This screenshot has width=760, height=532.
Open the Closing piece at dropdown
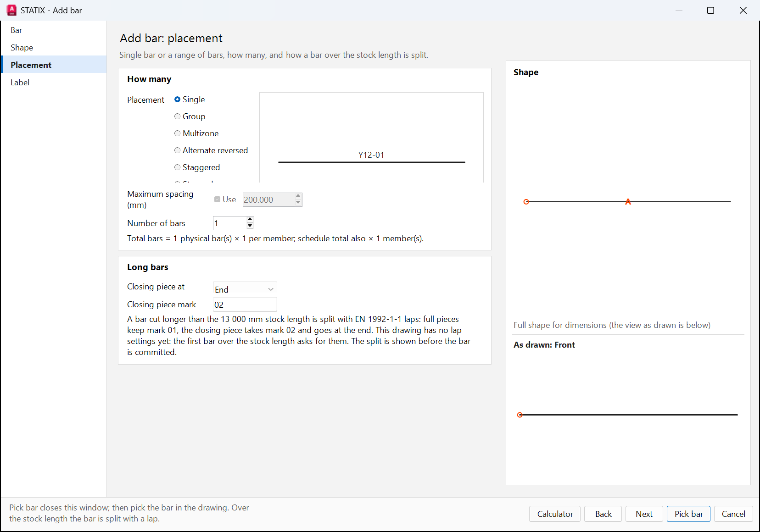245,288
